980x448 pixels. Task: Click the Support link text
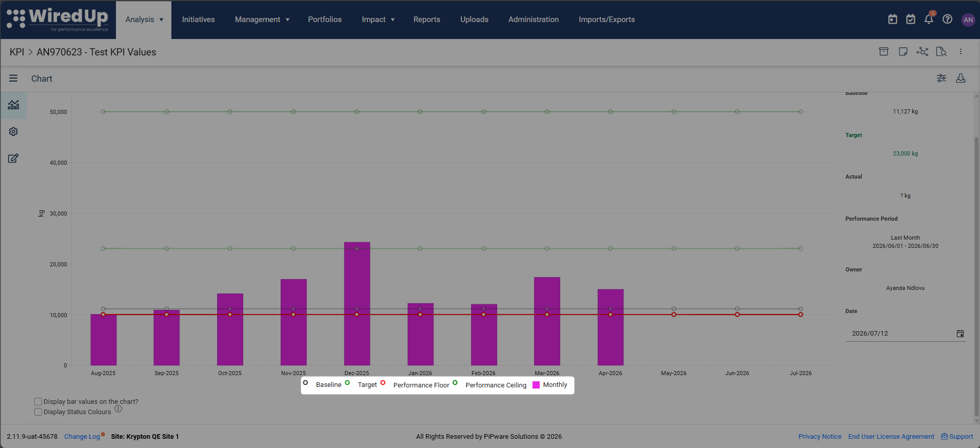pos(961,437)
